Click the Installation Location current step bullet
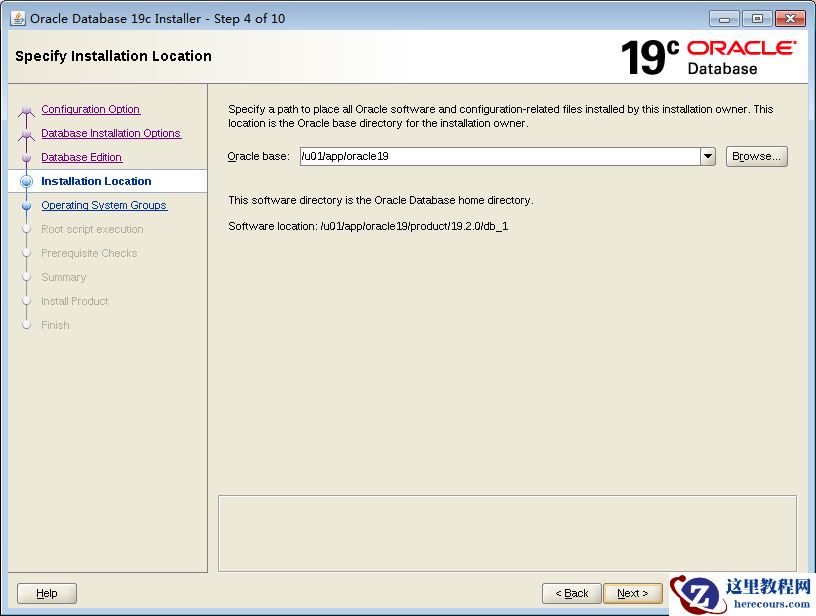Viewport: 816px width, 616px height. coord(27,181)
